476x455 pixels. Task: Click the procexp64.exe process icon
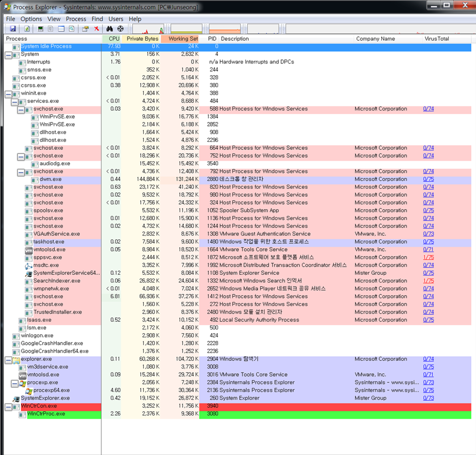click(29, 391)
